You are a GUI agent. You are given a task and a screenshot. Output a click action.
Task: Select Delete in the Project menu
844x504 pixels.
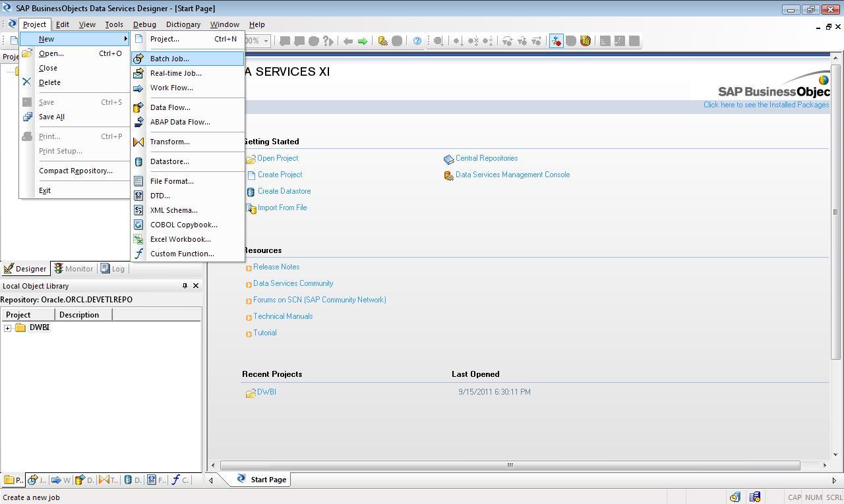(75, 82)
